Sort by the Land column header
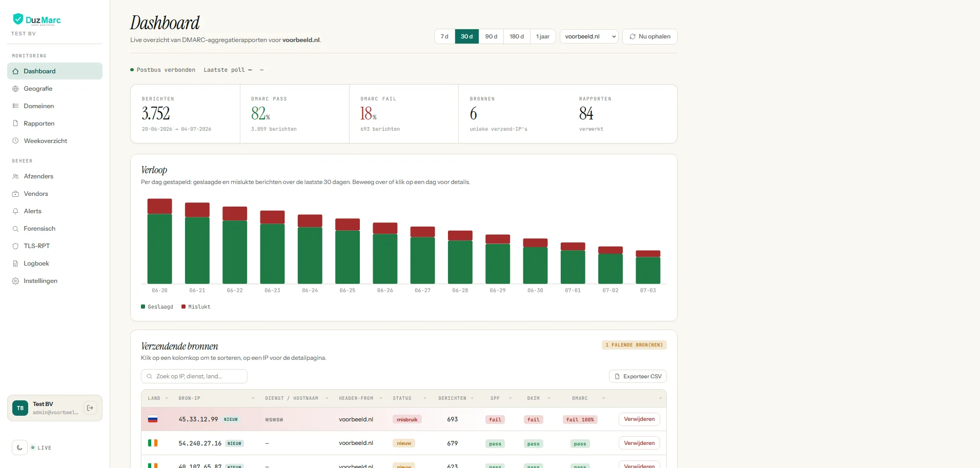 coord(157,398)
